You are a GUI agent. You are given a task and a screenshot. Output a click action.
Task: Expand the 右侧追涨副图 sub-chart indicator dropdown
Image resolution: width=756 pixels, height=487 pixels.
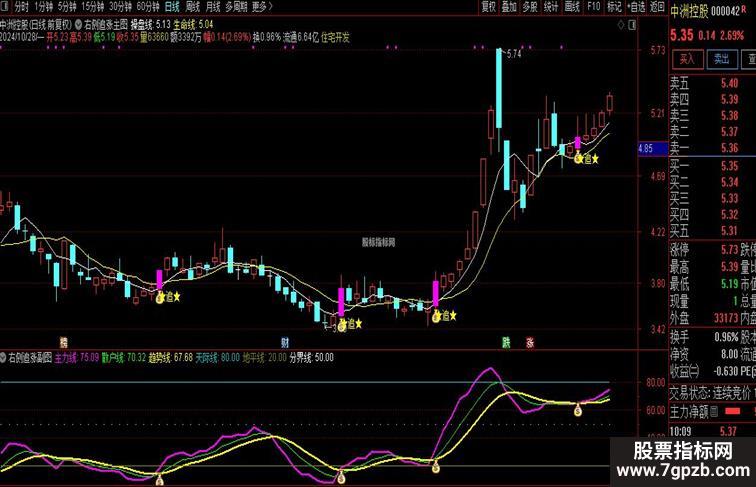click(3, 358)
